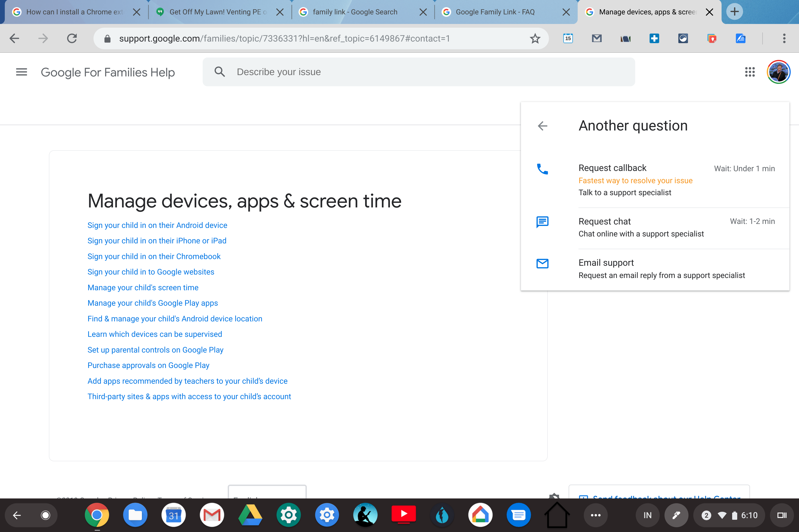Screen dimensions: 799x532
Task: Open Sign in on their Chromebook link
Action: [x=154, y=256]
